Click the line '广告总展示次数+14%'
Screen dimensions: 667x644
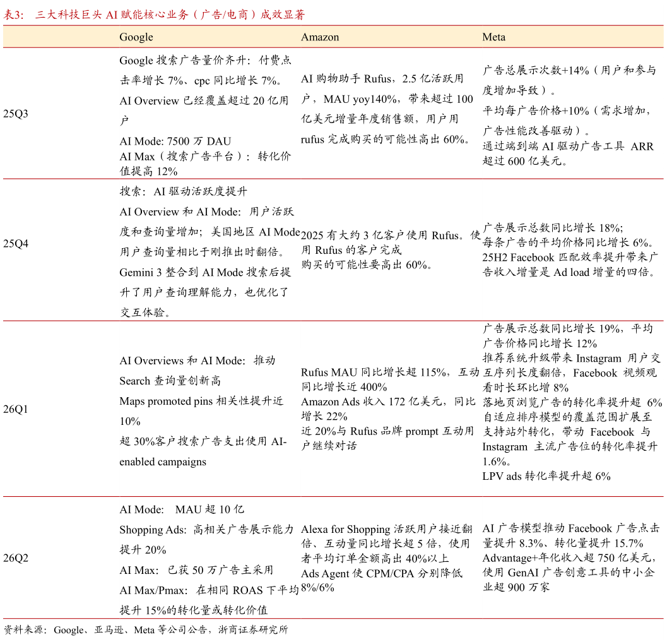[536, 70]
